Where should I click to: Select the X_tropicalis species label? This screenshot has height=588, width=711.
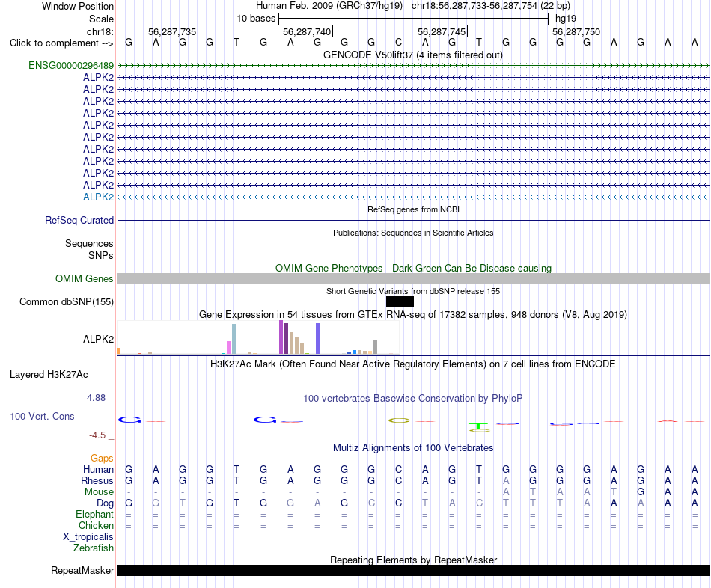[x=88, y=537]
